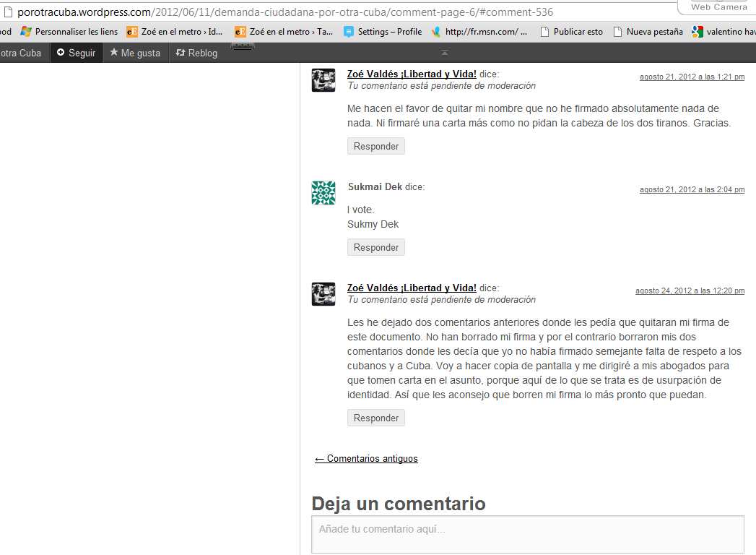Click Reblog in the WordPress admin bar
This screenshot has height=555, width=756.
(x=196, y=53)
